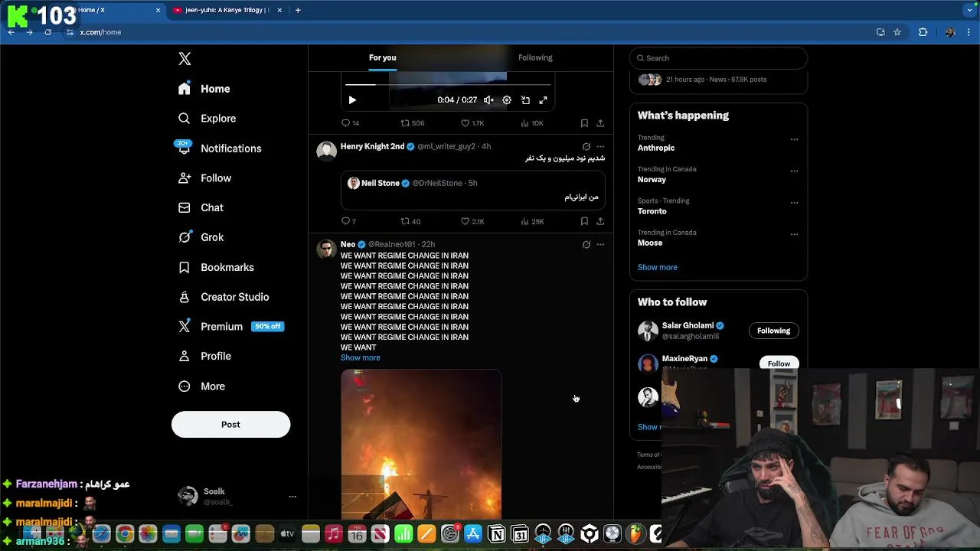
Task: Open App Store in the Dock
Action: (x=473, y=534)
